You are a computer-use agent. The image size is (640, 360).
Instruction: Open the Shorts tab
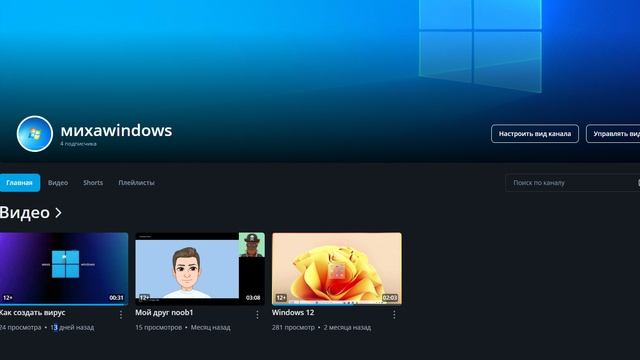click(x=93, y=183)
